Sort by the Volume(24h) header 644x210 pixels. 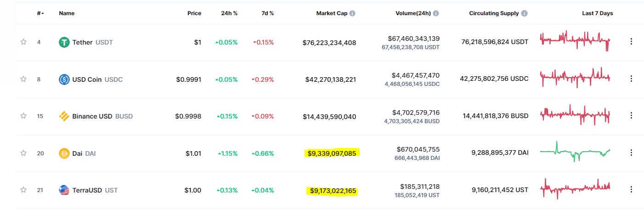[413, 13]
